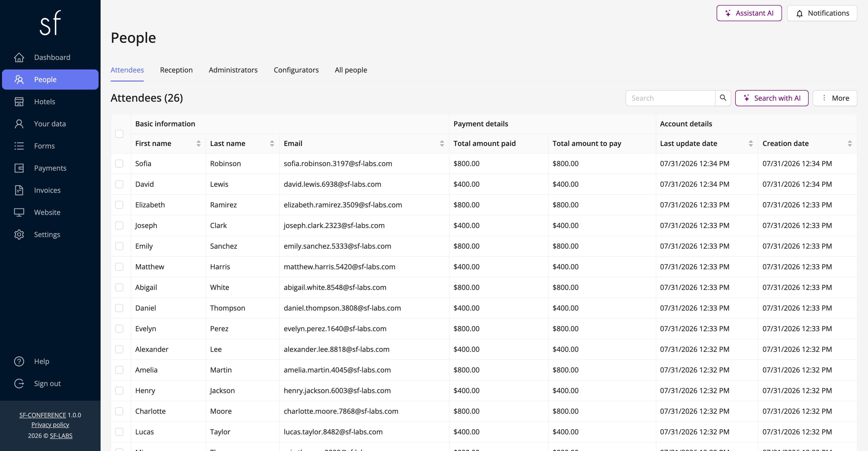Check the Alexander Lee row checkbox
The height and width of the screenshot is (451, 868).
tap(119, 349)
